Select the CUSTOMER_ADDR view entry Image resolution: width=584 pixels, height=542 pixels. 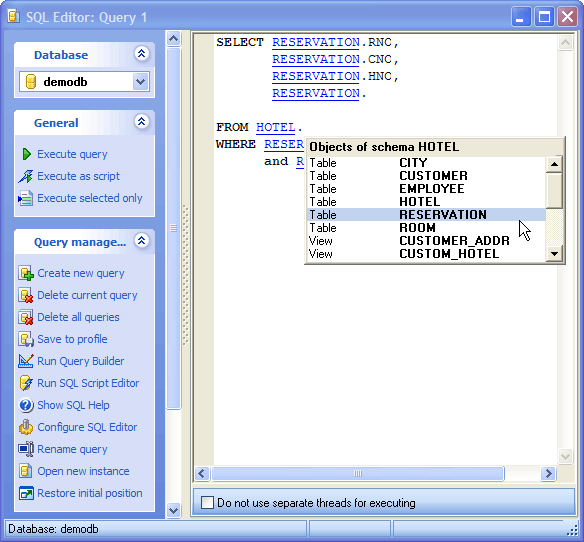(x=425, y=241)
